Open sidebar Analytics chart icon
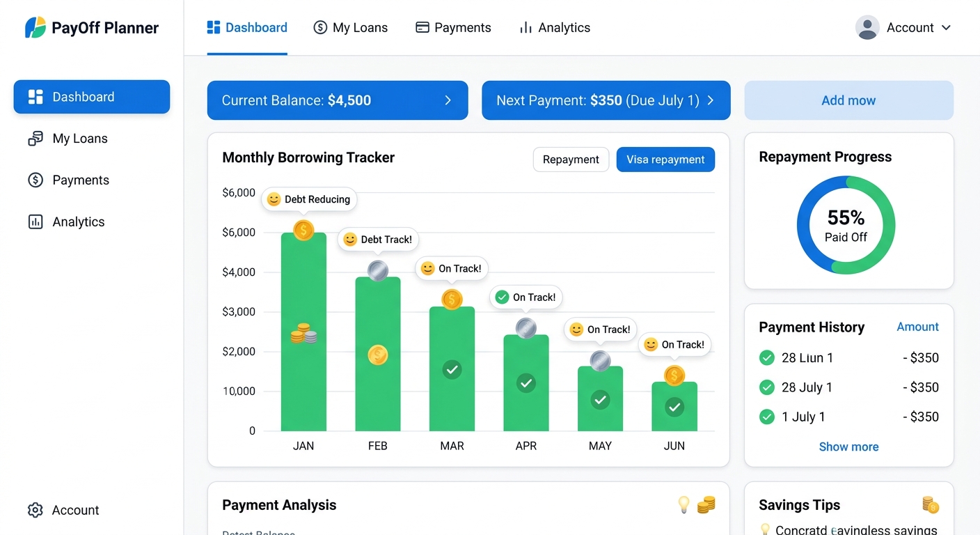Viewport: 980px width, 535px height. coord(35,222)
